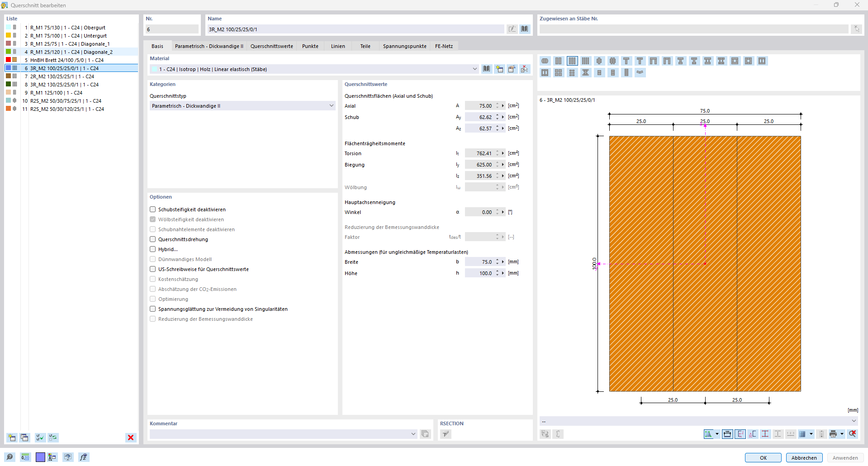Image resolution: width=868 pixels, height=466 pixels.
Task: Open the units and decimals icon
Action: pos(25,457)
